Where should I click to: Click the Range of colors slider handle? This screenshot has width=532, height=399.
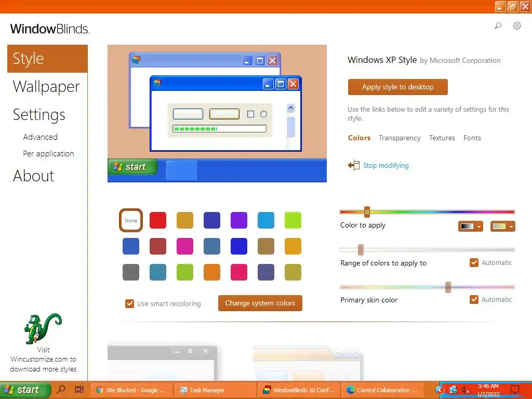[x=361, y=250]
